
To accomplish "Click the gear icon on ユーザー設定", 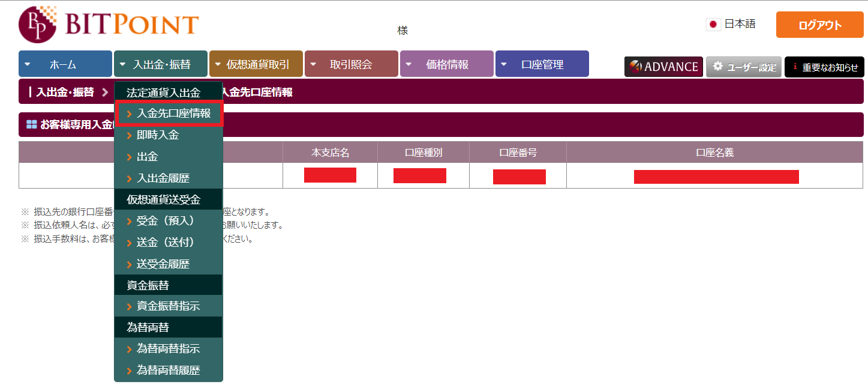I will pos(717,66).
